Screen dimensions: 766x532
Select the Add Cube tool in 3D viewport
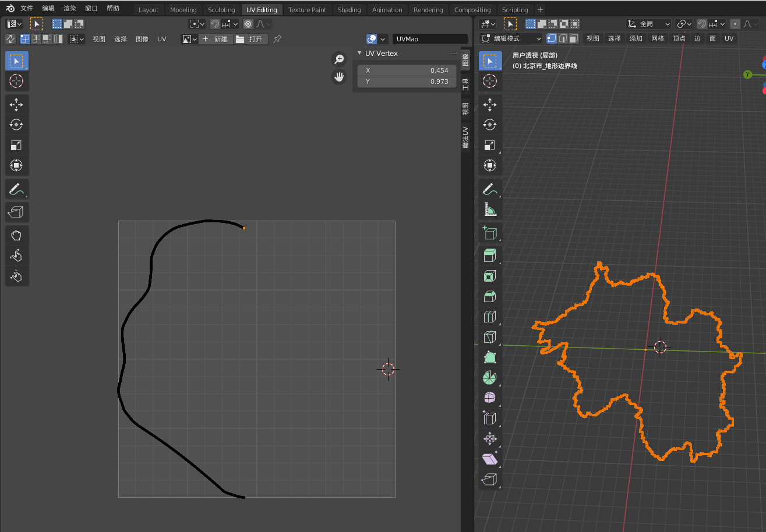tap(490, 233)
